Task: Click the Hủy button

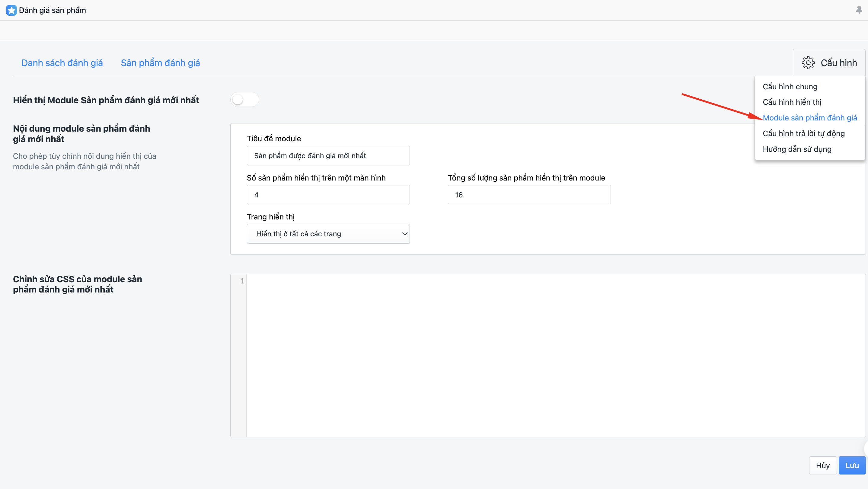Action: click(x=822, y=465)
